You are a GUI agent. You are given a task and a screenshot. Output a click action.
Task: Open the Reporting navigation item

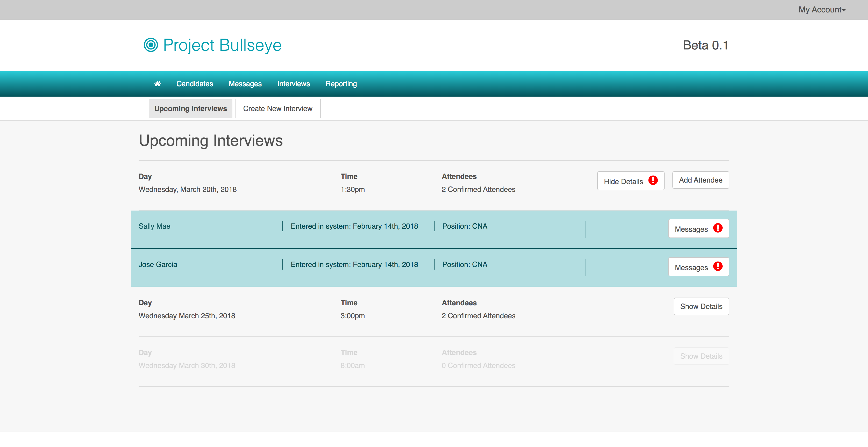(x=341, y=84)
